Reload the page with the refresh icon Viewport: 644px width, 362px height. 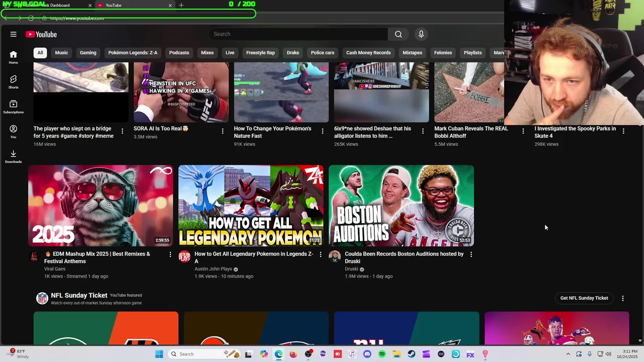click(31, 18)
